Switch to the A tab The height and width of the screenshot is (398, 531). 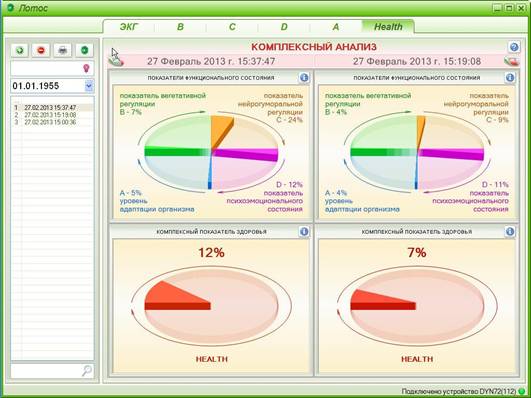[x=336, y=27]
